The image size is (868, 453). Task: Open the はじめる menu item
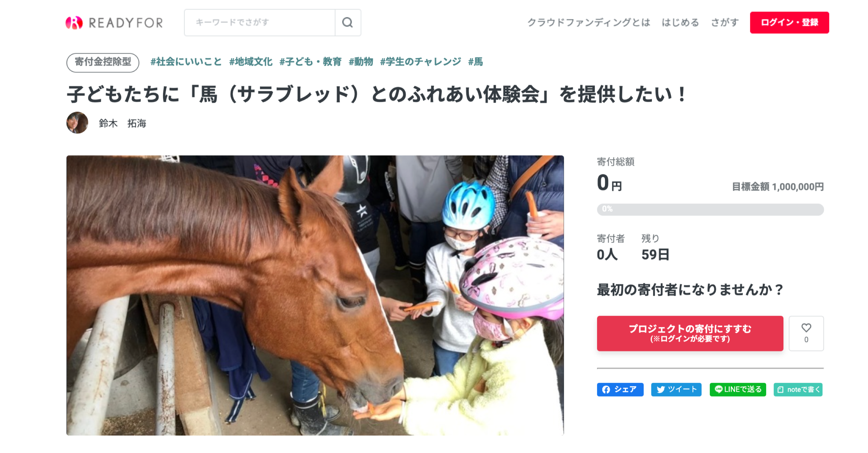coord(680,22)
